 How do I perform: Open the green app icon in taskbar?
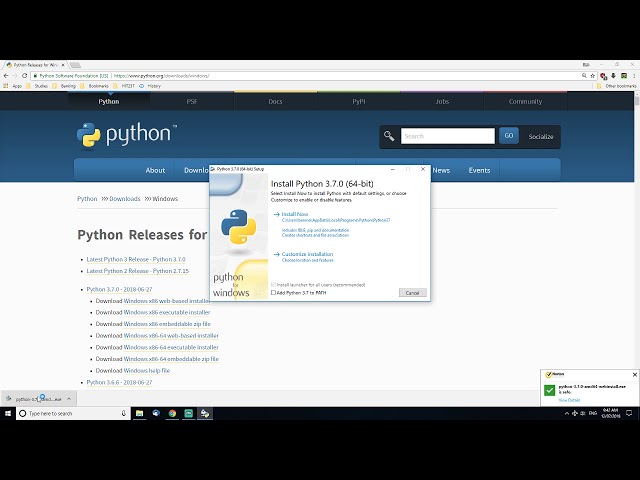189,413
